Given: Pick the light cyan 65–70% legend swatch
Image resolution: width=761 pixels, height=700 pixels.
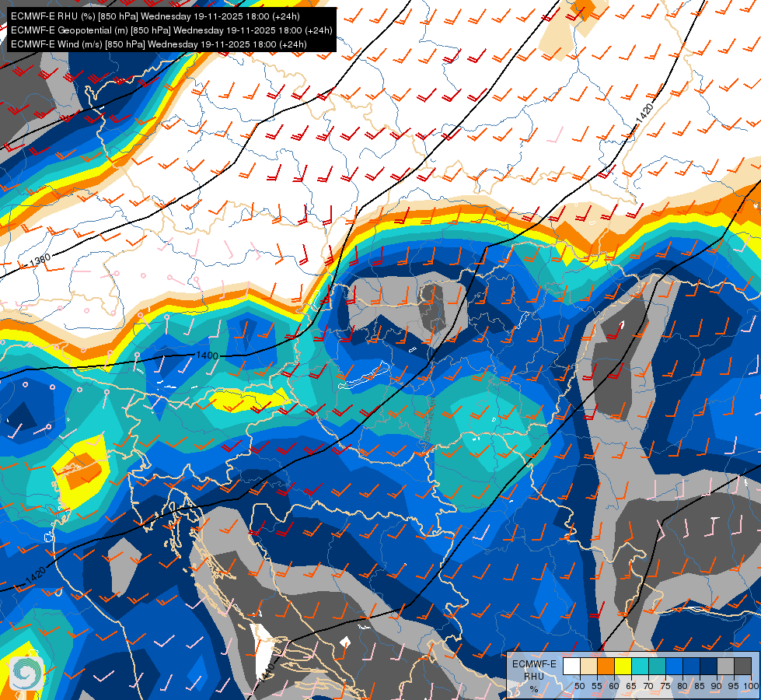Looking at the screenshot, I should [x=641, y=666].
